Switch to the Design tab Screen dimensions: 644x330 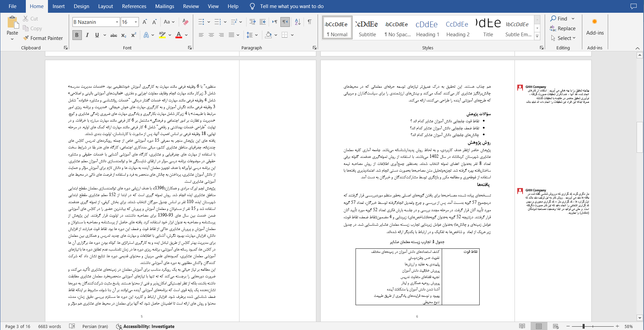pyautogui.click(x=82, y=6)
